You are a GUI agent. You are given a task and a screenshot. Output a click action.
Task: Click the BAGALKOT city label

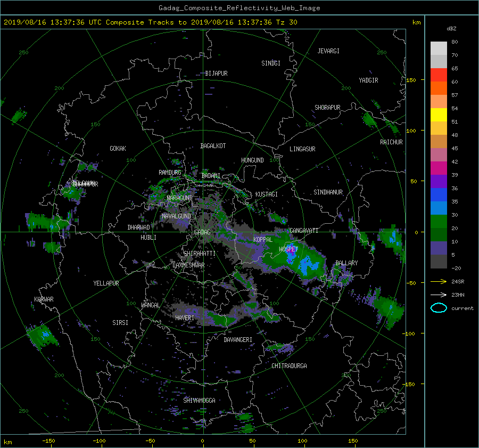click(213, 146)
